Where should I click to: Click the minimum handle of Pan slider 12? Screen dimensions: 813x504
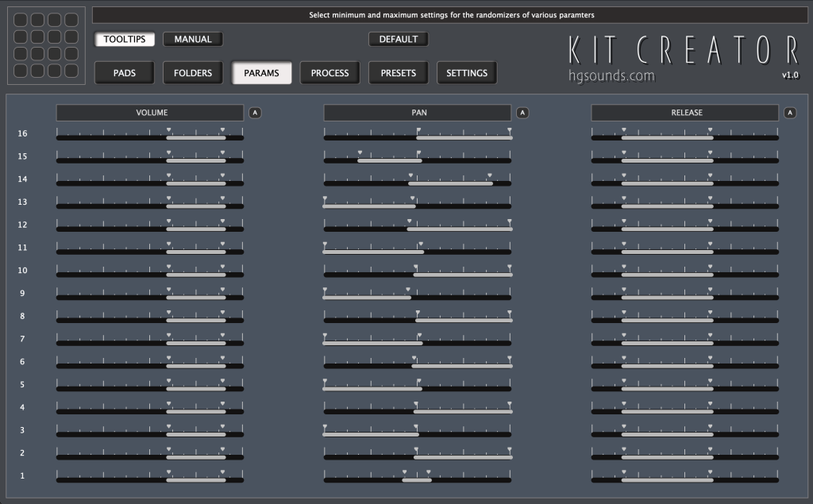[410, 221]
